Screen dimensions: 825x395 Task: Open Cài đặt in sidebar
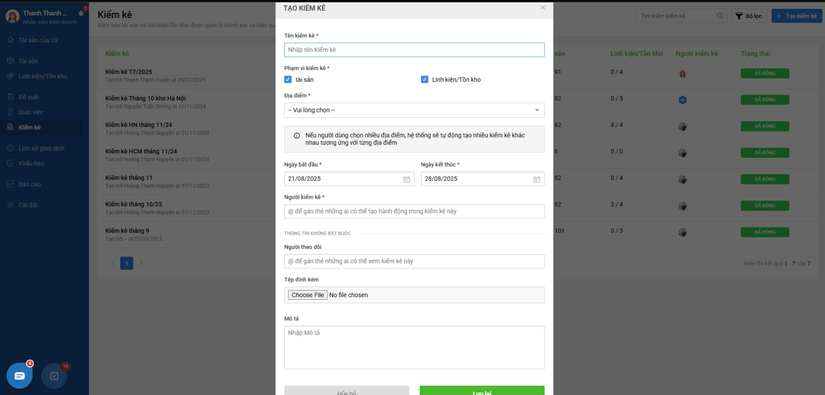28,205
